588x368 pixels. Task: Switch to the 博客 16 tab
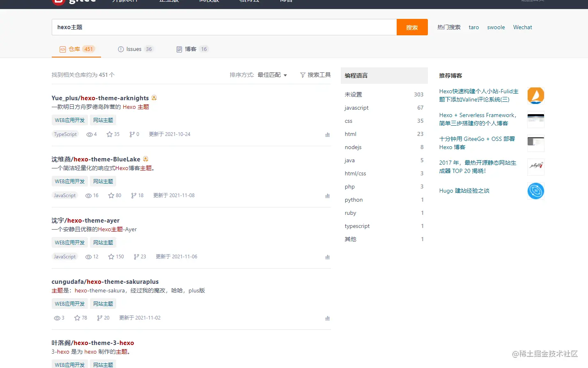pyautogui.click(x=192, y=49)
